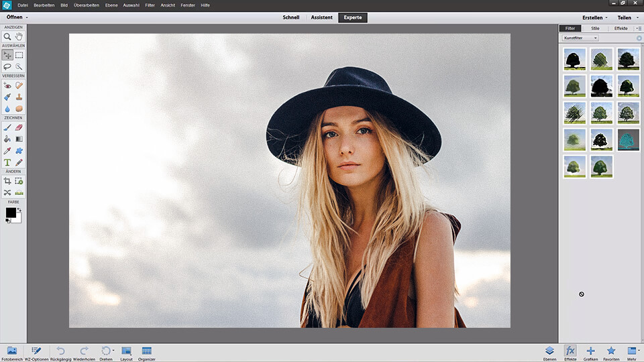Switch to the Effekte panel tab

tap(621, 28)
